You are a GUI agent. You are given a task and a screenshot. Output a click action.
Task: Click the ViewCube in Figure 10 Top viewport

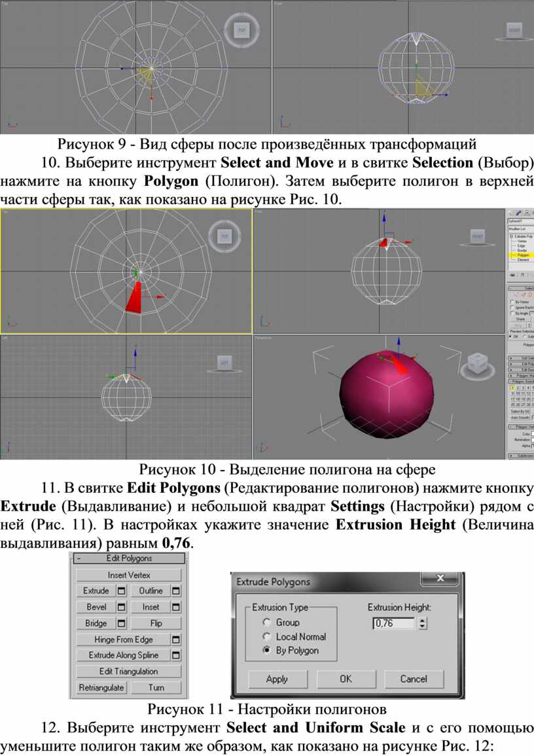[x=224, y=236]
